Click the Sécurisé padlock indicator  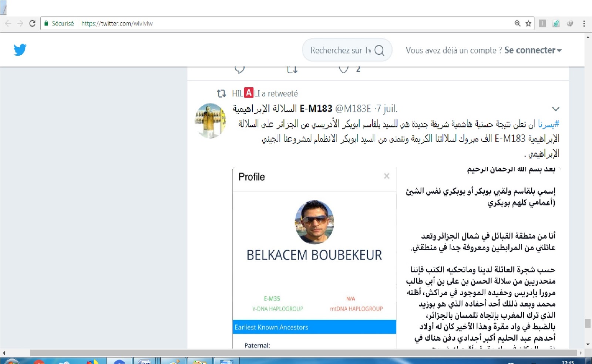pos(59,23)
